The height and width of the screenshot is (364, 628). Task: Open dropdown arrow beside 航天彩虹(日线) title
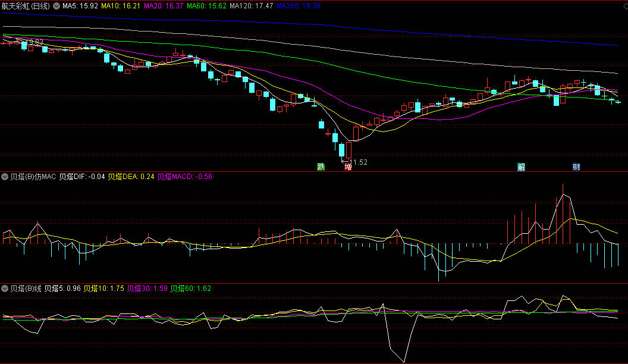click(56, 6)
